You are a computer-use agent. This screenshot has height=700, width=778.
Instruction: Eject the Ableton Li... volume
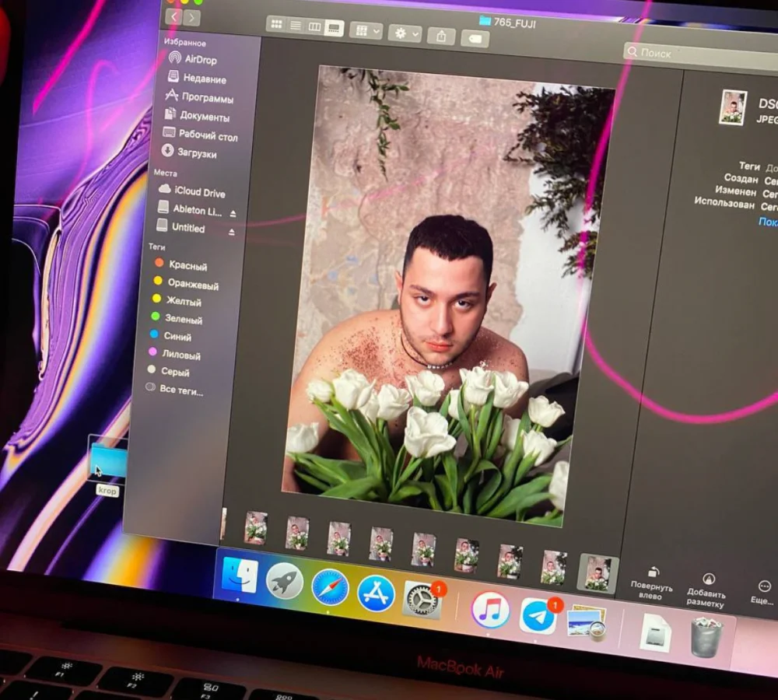[x=233, y=213]
